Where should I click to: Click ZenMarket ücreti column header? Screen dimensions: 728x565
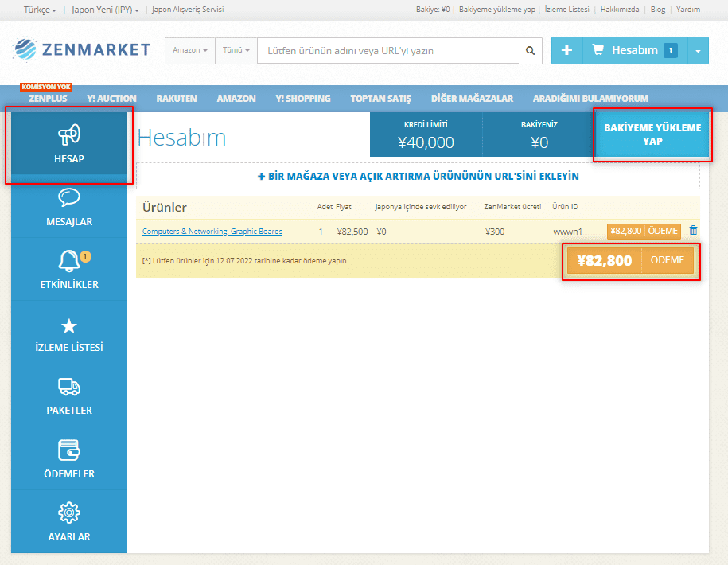click(512, 207)
